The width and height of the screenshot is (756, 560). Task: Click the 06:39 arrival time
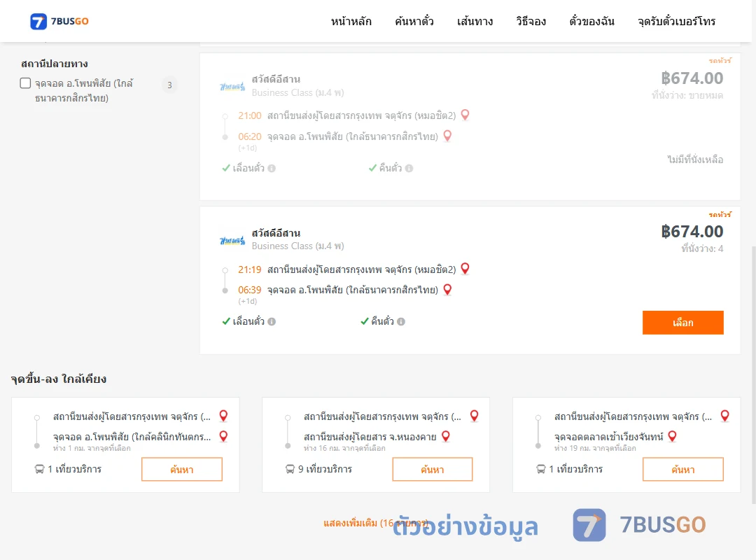click(249, 290)
